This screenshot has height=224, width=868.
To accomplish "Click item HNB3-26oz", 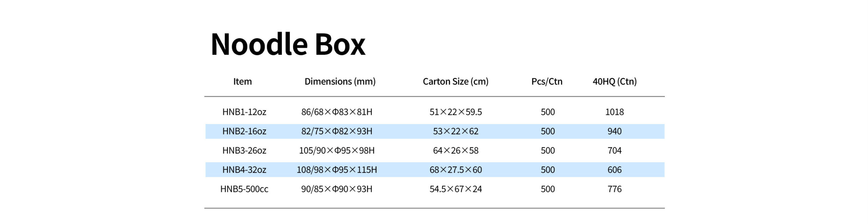I will [244, 150].
